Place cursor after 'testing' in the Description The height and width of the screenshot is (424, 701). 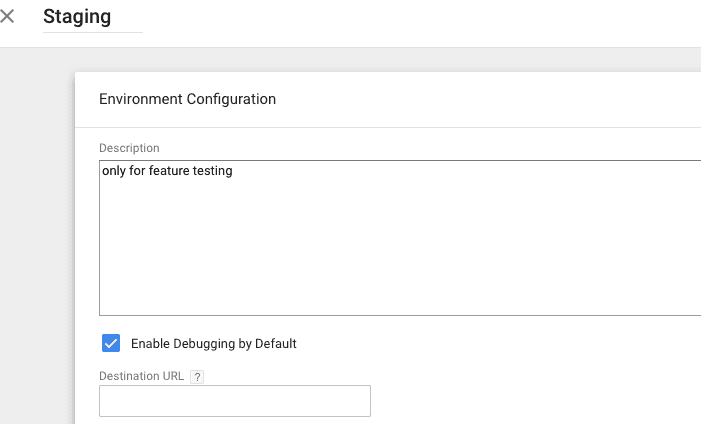234,171
